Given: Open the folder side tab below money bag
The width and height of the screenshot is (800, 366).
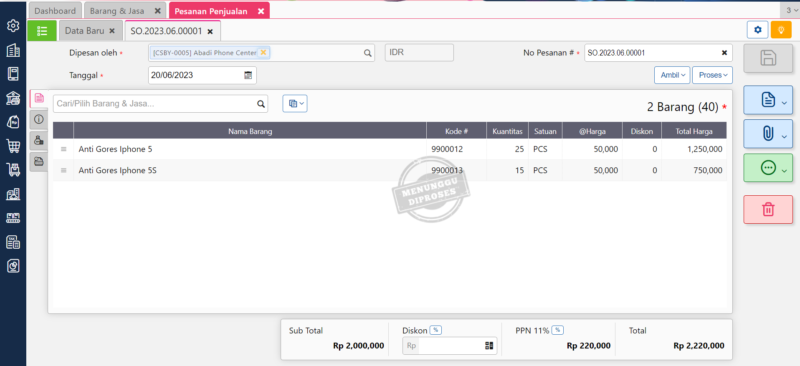Looking at the screenshot, I should coord(39,162).
